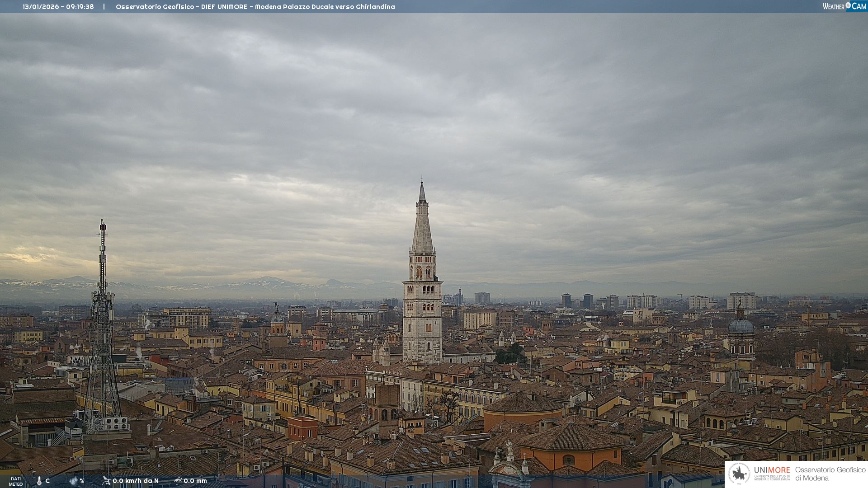Screen dimensions: 868x488
Task: Click the temperature C unit reading
Action: pos(47,481)
